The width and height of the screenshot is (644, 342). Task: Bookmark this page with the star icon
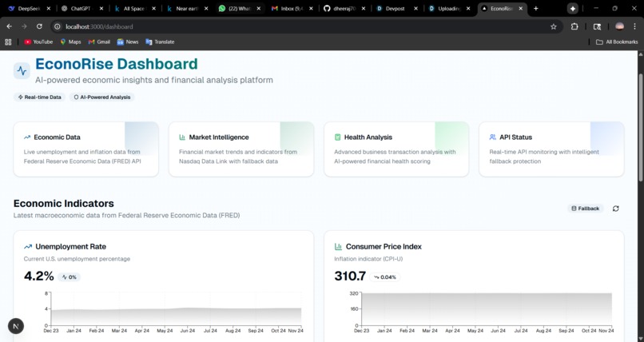point(553,26)
